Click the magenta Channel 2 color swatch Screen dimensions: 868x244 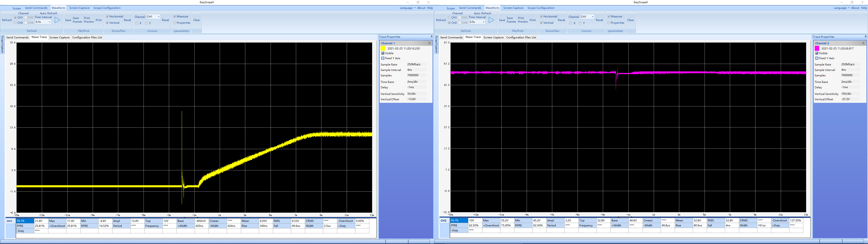click(817, 49)
